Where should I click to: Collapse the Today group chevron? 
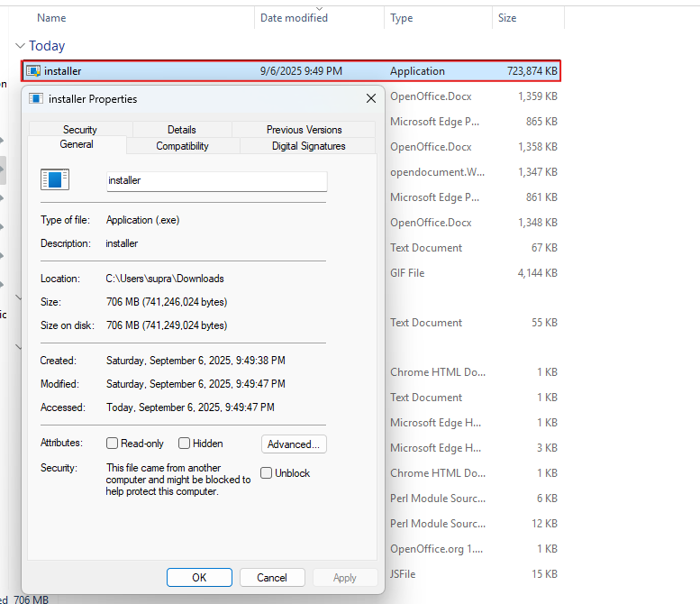click(x=20, y=46)
